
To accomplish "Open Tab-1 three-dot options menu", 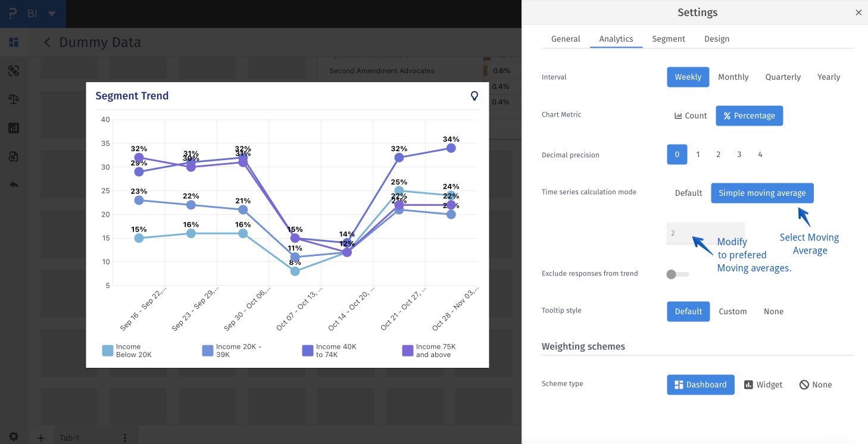I will tap(125, 438).
